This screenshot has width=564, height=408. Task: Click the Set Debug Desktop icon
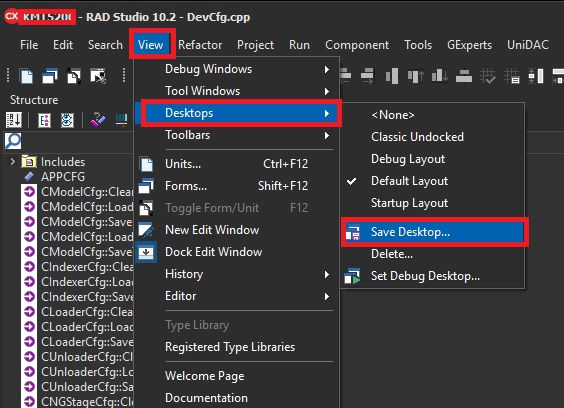[352, 276]
